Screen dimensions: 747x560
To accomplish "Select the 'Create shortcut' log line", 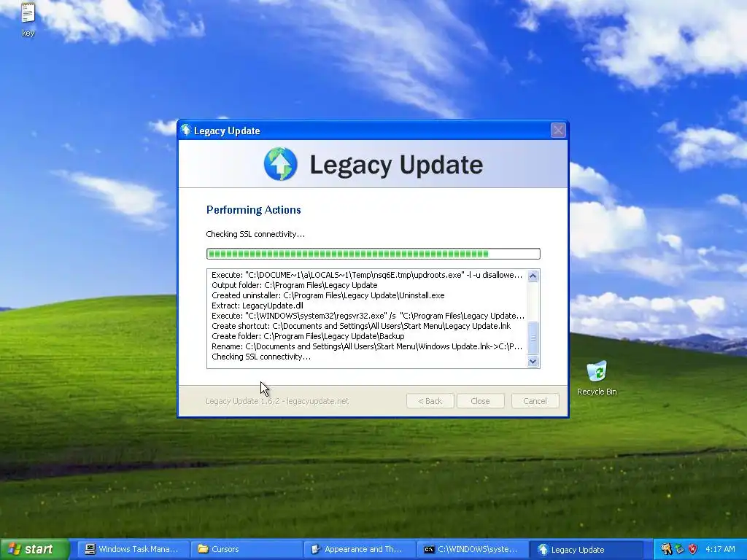I will click(361, 326).
